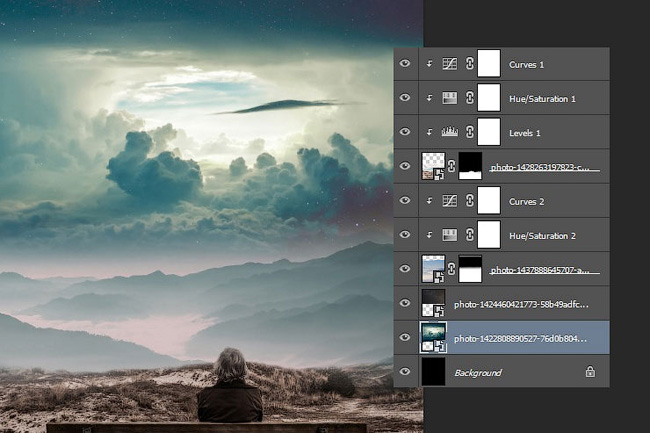Select the layer named Hue/Saturation 2

click(x=542, y=236)
